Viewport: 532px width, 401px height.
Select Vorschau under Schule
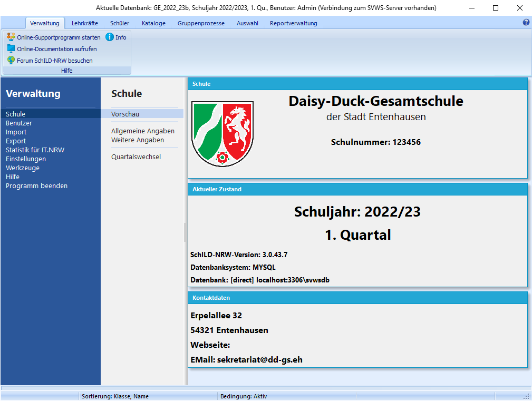(x=142, y=114)
